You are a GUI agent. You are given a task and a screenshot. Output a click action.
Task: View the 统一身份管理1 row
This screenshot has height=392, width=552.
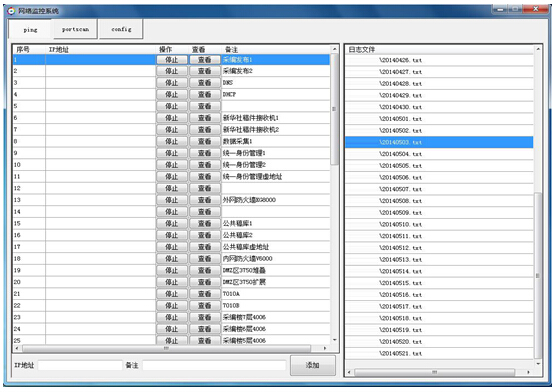[205, 153]
